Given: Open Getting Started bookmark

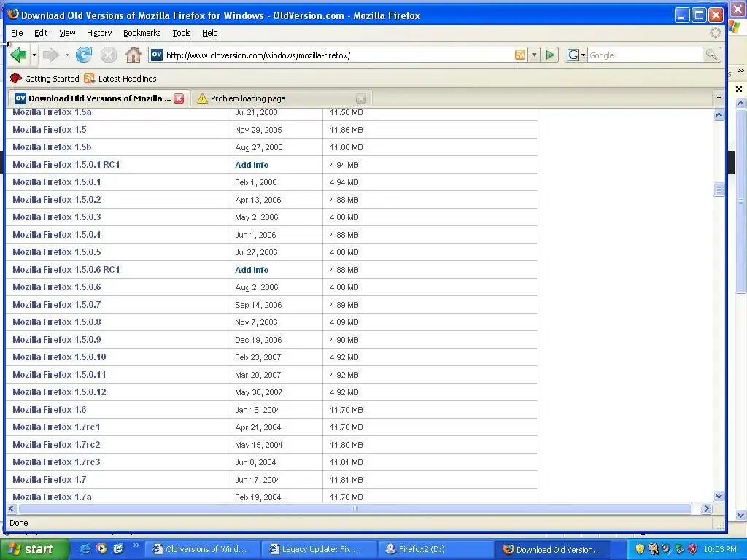Looking at the screenshot, I should pos(44,79).
